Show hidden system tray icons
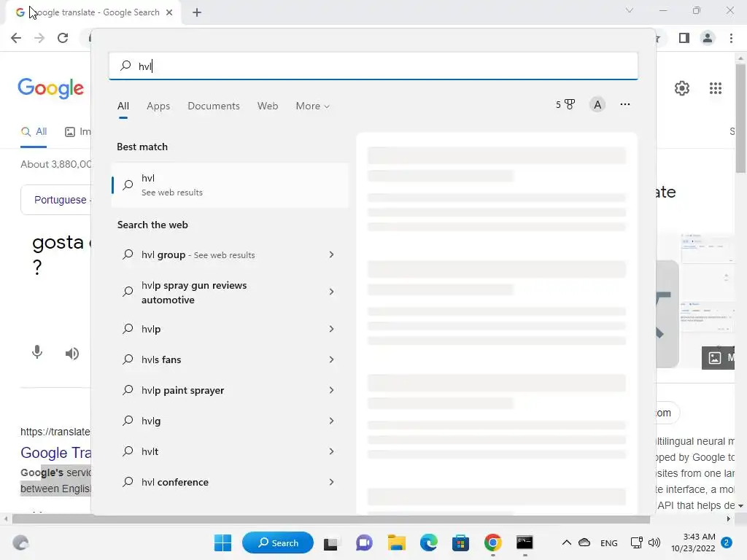The width and height of the screenshot is (747, 560). tap(566, 542)
